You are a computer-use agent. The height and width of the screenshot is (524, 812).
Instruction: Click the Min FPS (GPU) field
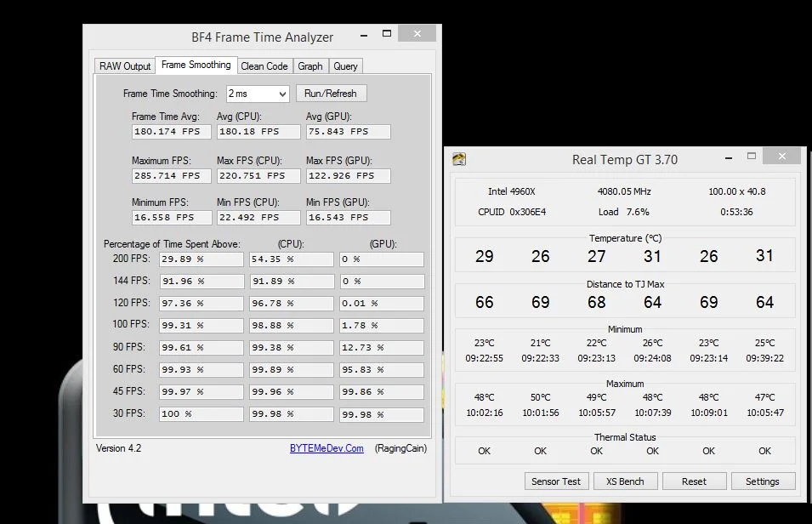[348, 218]
